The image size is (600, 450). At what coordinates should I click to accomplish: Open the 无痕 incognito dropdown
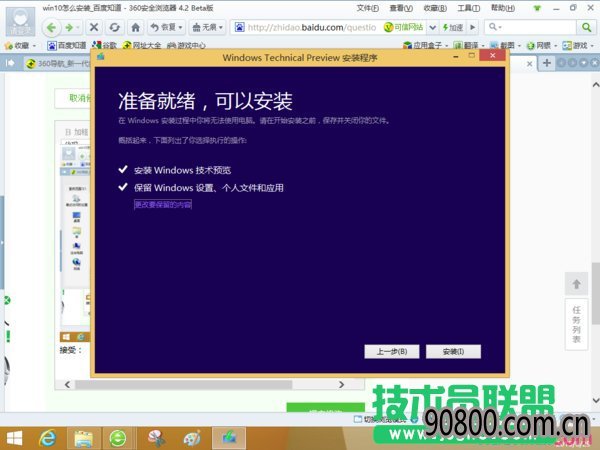[x=207, y=27]
